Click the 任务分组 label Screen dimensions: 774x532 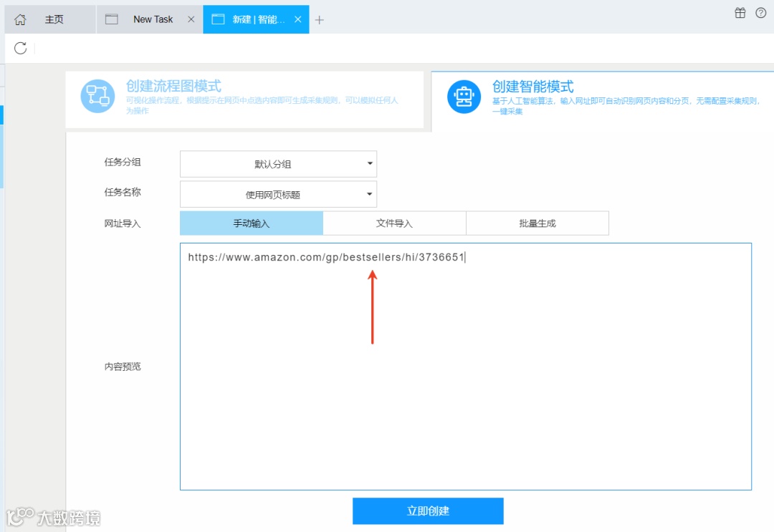pos(123,162)
